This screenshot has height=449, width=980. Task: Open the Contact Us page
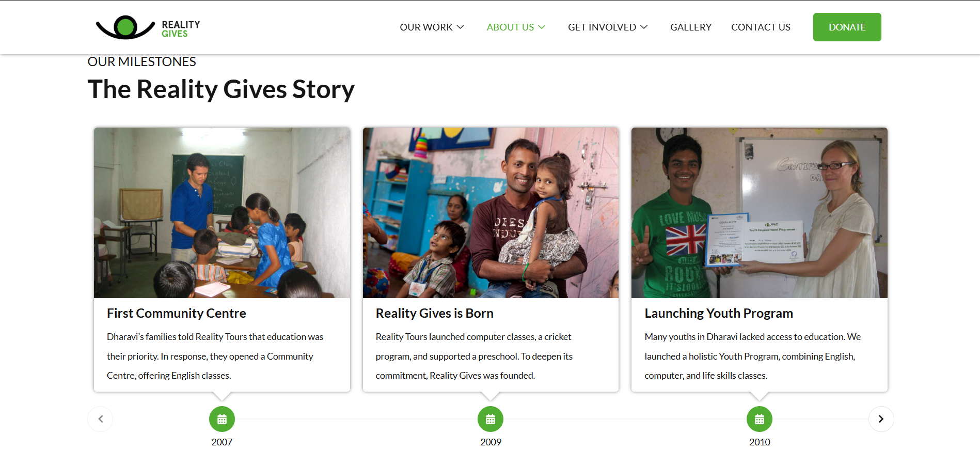pos(761,27)
